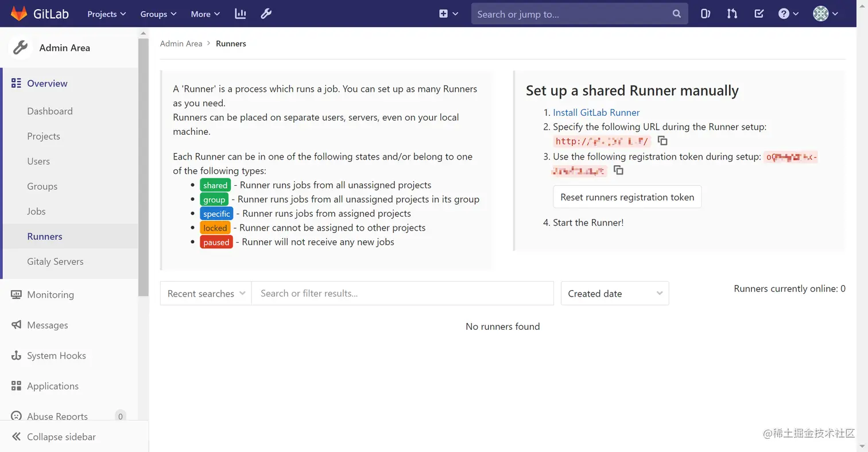The height and width of the screenshot is (452, 868).
Task: Select Runners in the sidebar
Action: (x=45, y=236)
